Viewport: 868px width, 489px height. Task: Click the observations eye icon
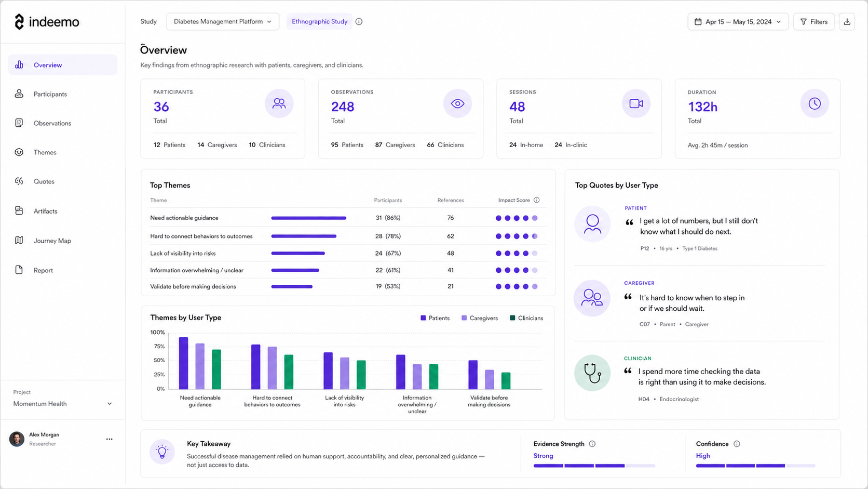tap(457, 103)
